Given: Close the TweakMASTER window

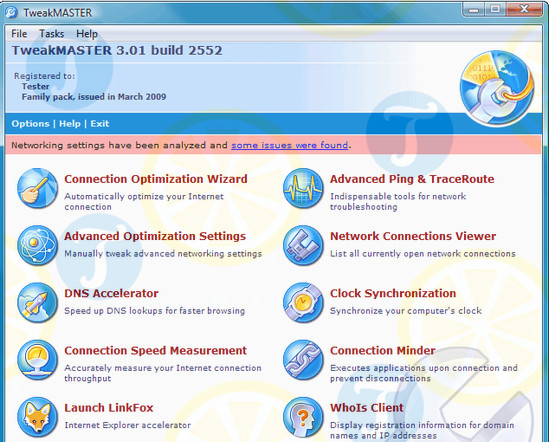Looking at the screenshot, I should click(524, 10).
